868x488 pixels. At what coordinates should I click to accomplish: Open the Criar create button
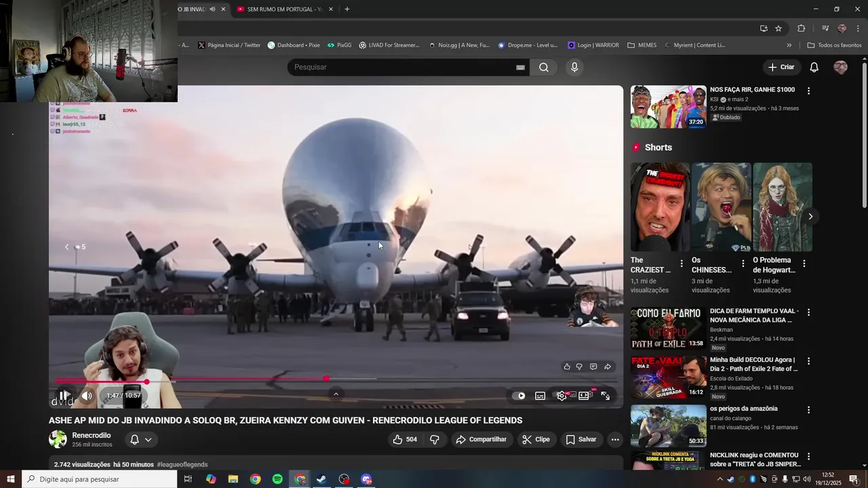pos(781,67)
